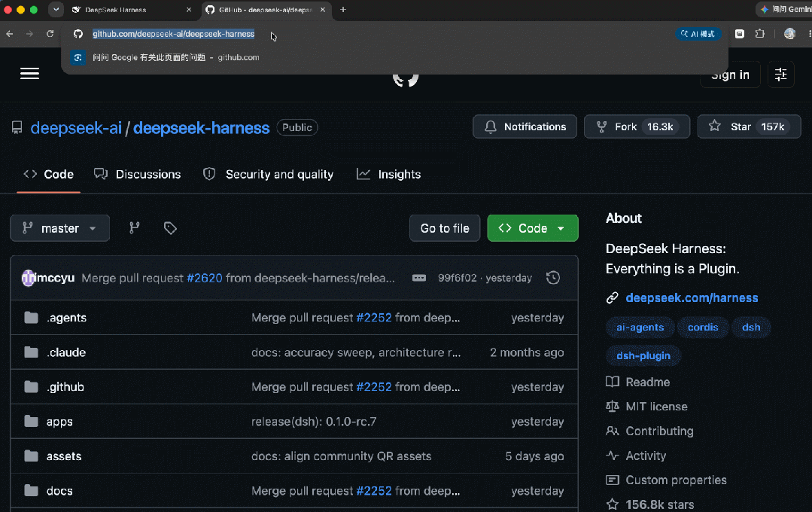Open the deepseek.com/harness website link
Image resolution: width=812 pixels, height=512 pixels.
[x=692, y=297]
